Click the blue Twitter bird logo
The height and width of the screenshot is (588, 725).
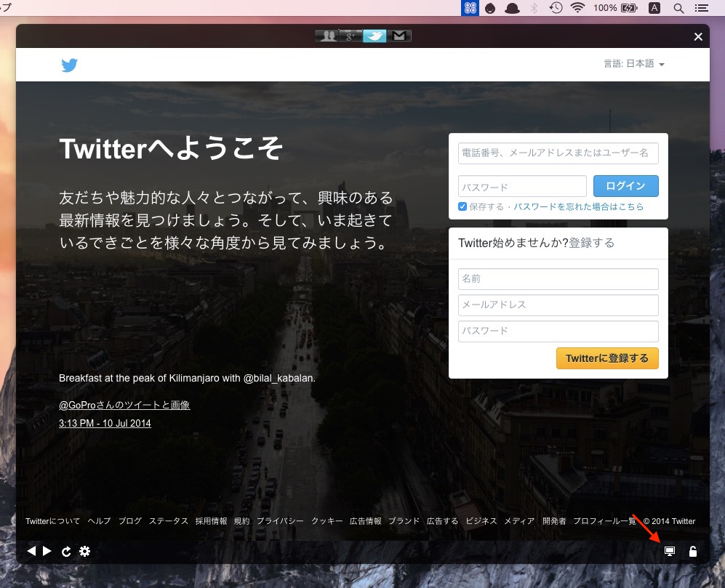(69, 65)
